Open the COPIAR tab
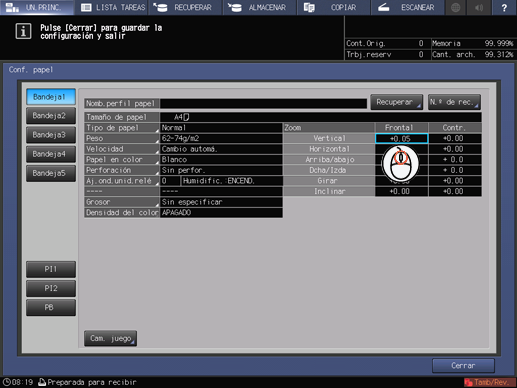The image size is (517, 388). (334, 7)
